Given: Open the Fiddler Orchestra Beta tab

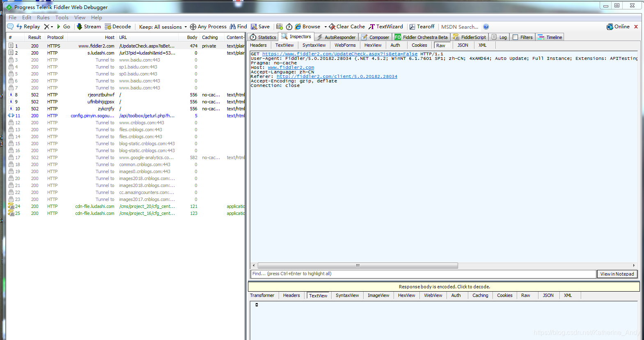Looking at the screenshot, I should pos(421,37).
